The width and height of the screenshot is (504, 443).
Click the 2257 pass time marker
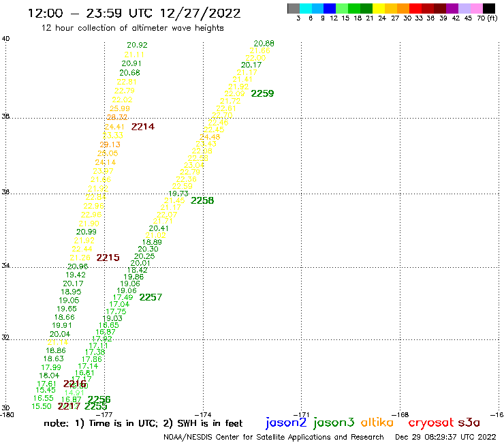point(151,297)
